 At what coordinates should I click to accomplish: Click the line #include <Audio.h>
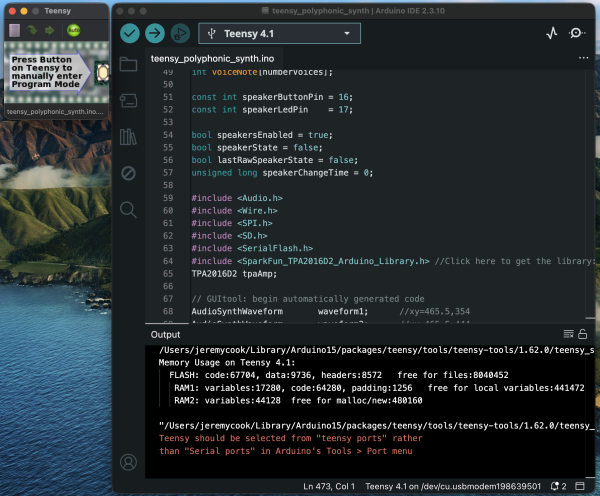[x=237, y=198]
